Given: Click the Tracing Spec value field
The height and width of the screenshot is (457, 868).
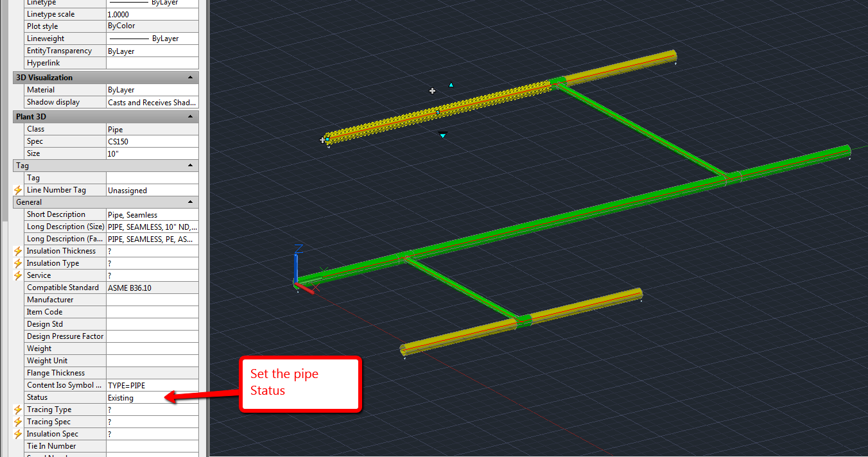Looking at the screenshot, I should (x=152, y=422).
